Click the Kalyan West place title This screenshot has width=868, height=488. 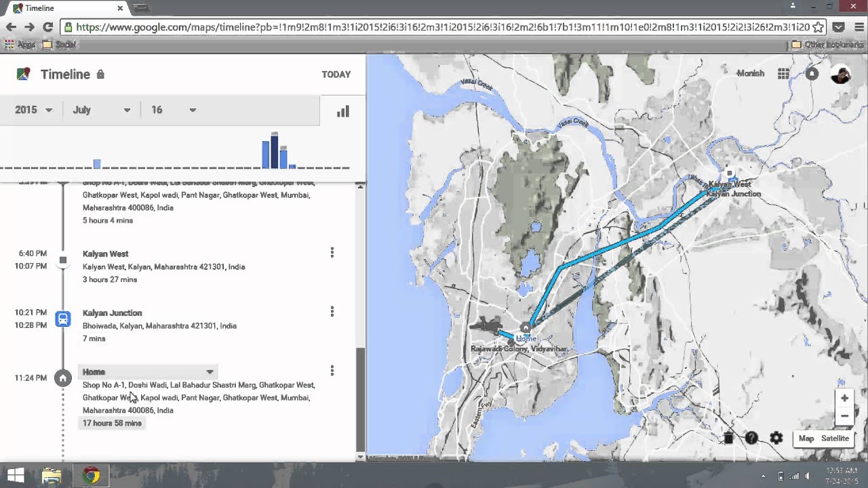(105, 253)
